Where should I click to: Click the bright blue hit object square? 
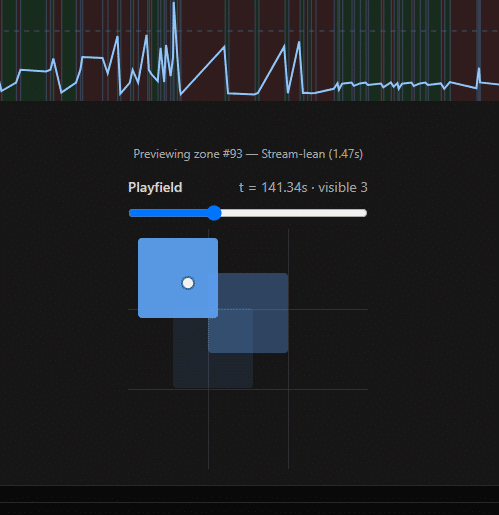pos(178,278)
